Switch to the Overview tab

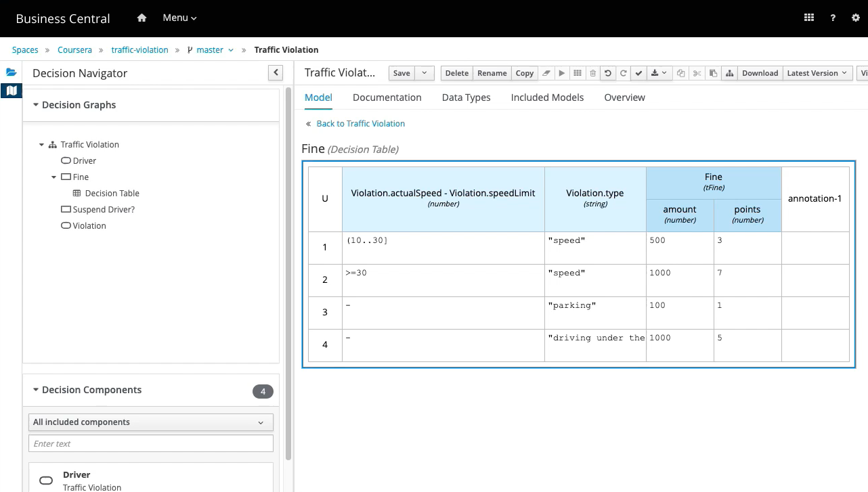click(625, 97)
